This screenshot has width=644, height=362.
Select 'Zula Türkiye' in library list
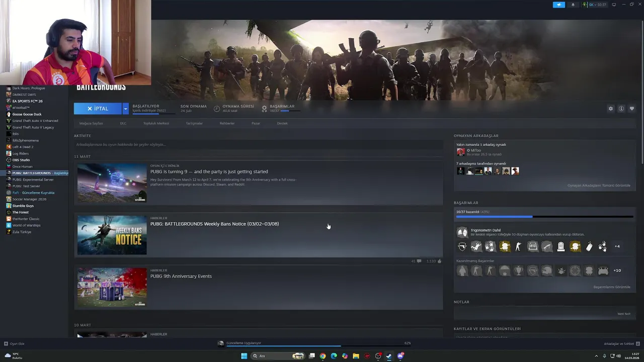pos(22,232)
